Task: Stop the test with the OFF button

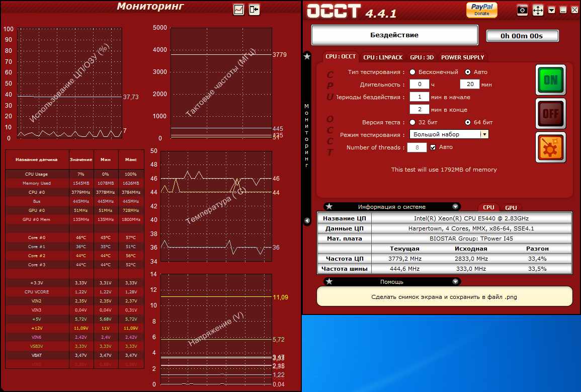Action: (551, 113)
